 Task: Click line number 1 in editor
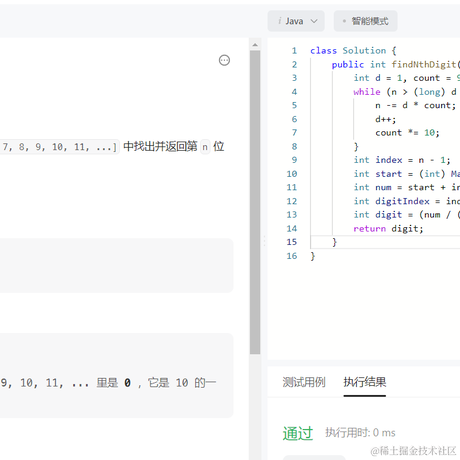[294, 51]
